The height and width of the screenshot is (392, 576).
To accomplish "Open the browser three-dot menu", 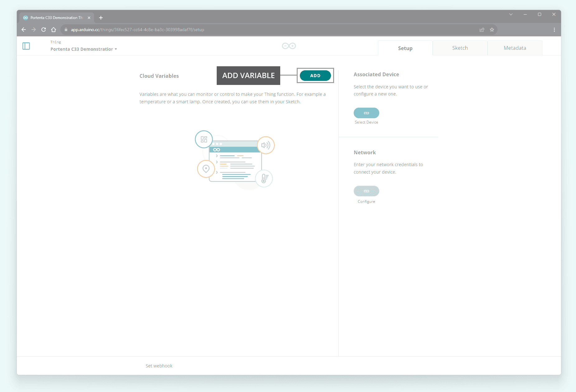I will click(x=554, y=30).
